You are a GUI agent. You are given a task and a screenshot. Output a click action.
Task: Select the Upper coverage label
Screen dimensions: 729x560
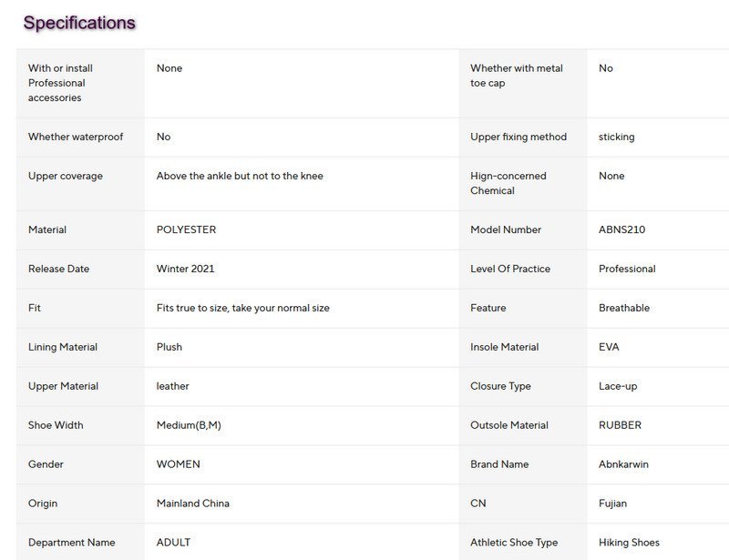[x=66, y=176]
